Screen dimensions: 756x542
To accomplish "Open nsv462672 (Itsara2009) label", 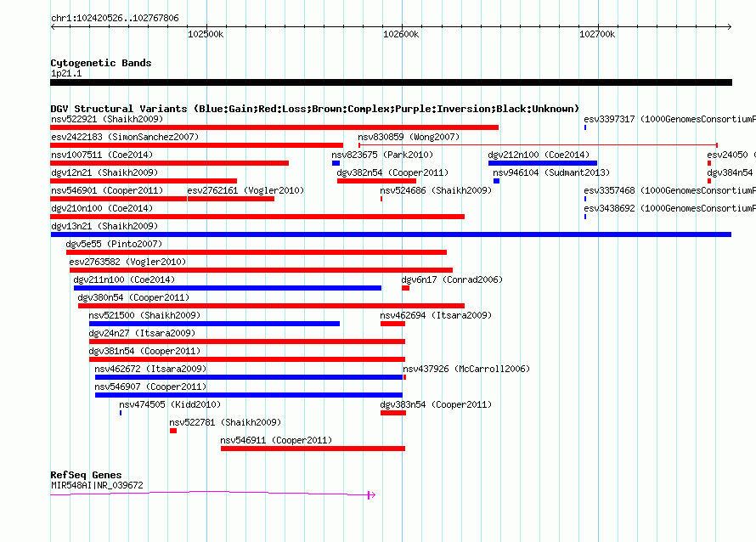I will [x=150, y=369].
